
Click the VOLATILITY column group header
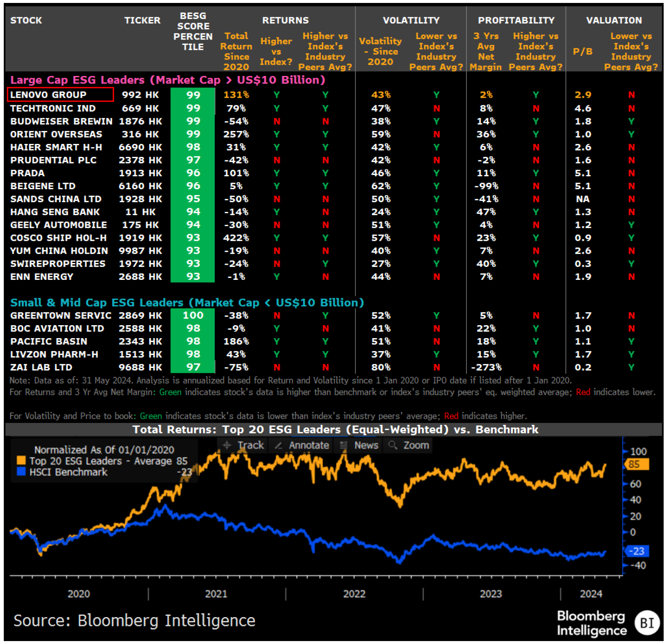pos(411,20)
